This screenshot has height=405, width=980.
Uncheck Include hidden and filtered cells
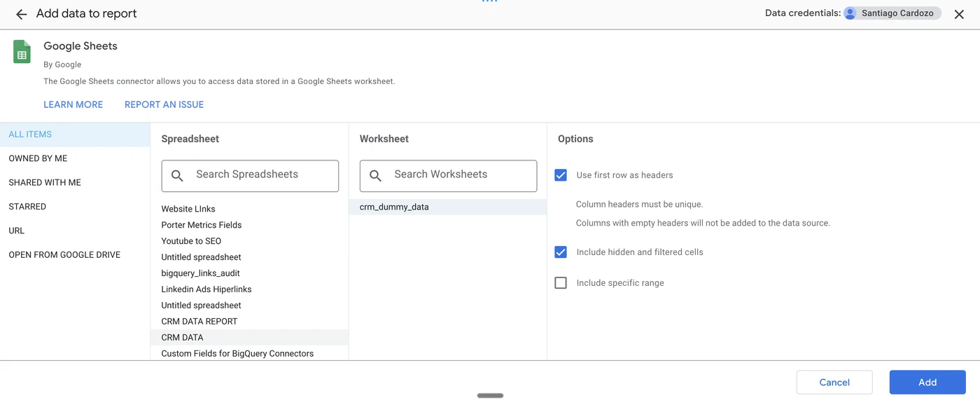(x=561, y=252)
